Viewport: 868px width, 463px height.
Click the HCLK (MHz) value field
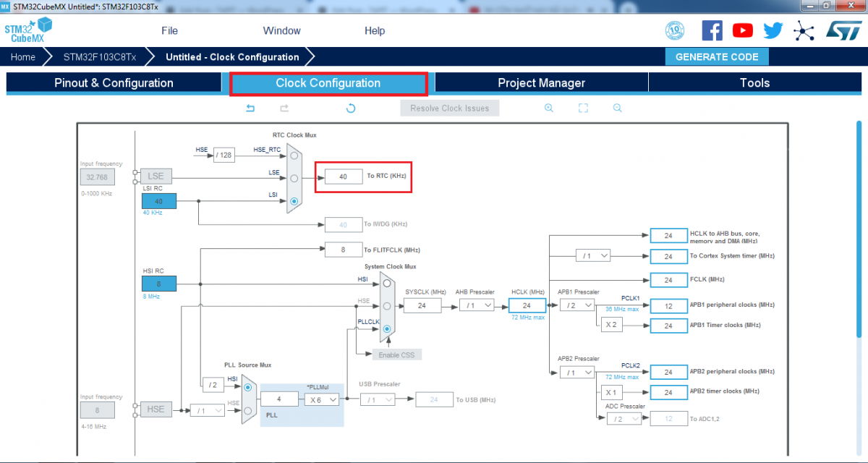click(x=527, y=305)
